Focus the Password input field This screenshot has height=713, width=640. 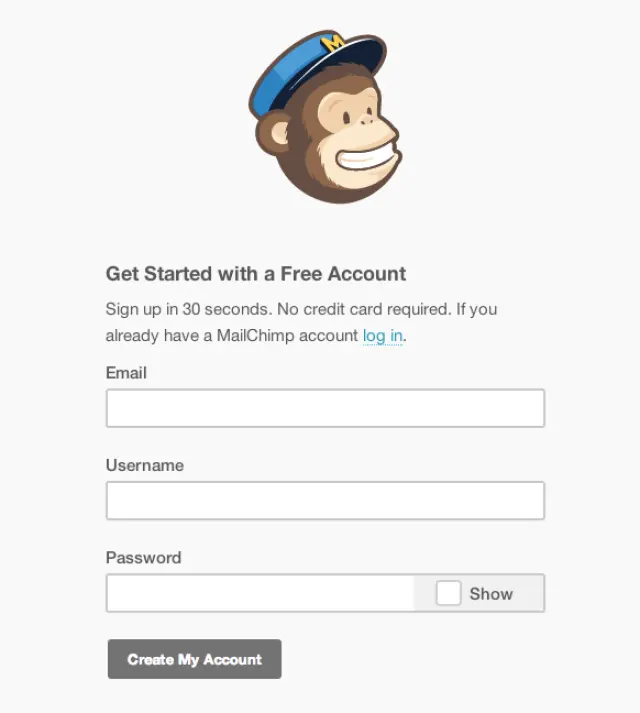click(260, 593)
